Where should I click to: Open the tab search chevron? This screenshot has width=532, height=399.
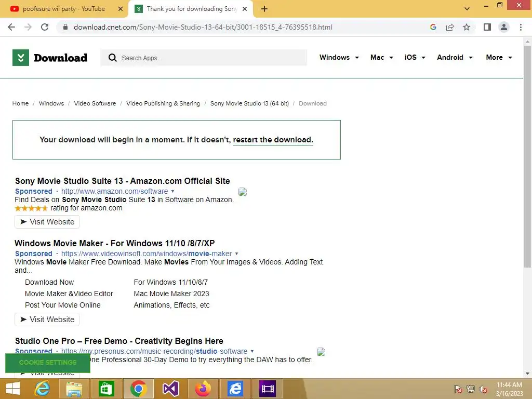[x=467, y=9]
